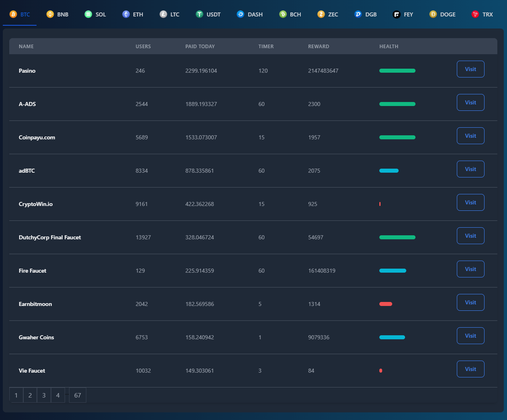The height and width of the screenshot is (420, 507).
Task: Click the Litecoin coin icon
Action: click(x=163, y=14)
